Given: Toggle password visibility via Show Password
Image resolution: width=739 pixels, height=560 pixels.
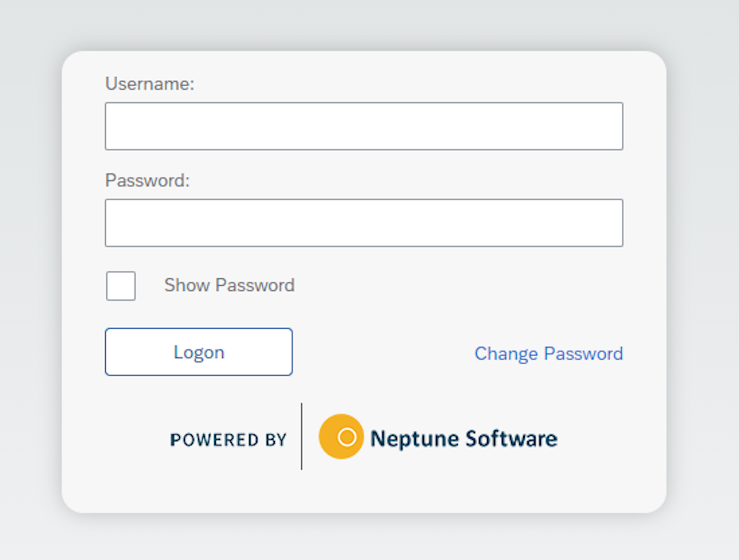Looking at the screenshot, I should [x=120, y=286].
